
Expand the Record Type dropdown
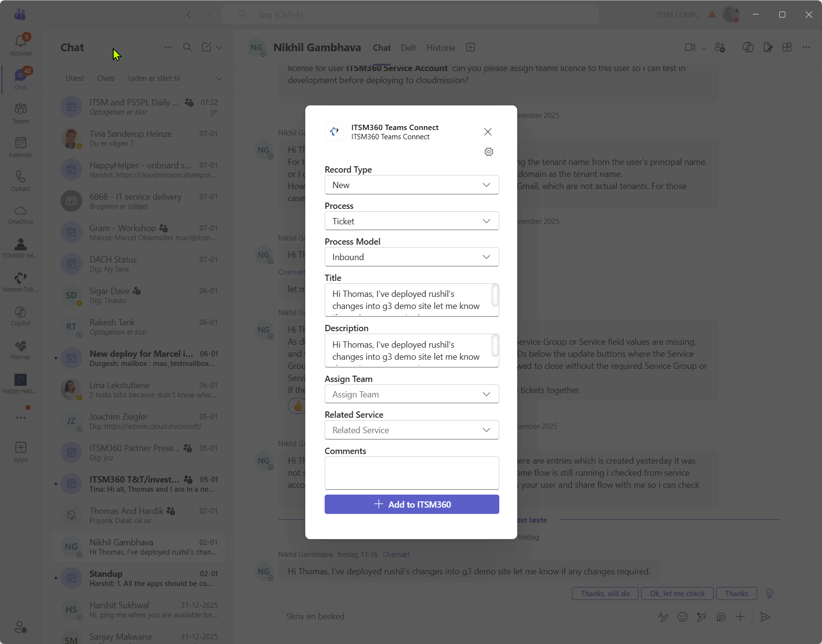(411, 185)
